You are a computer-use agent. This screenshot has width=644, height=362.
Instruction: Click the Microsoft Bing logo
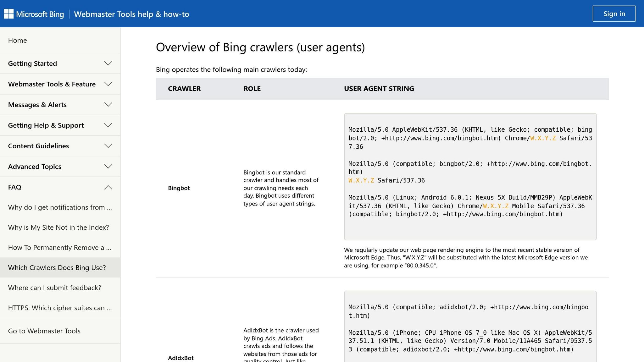(x=34, y=14)
